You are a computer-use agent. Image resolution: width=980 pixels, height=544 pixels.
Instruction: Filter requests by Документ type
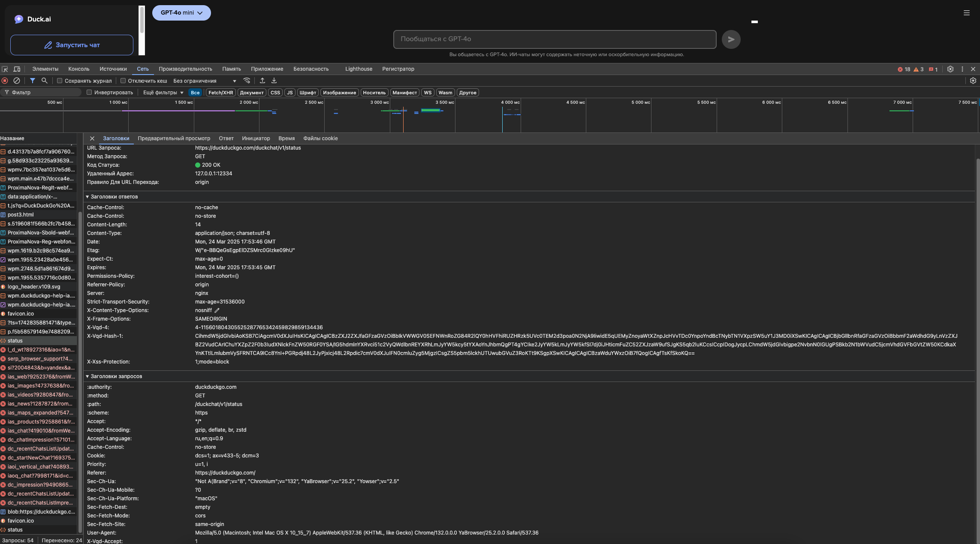click(252, 93)
